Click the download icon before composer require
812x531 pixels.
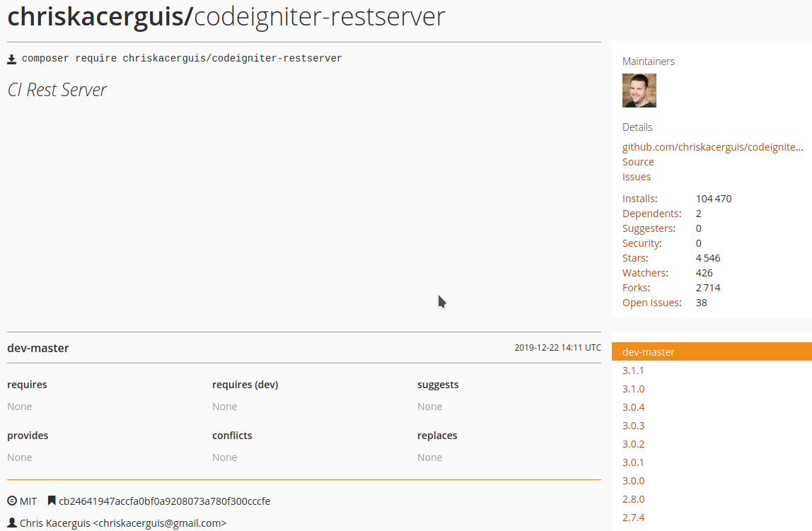(11, 58)
